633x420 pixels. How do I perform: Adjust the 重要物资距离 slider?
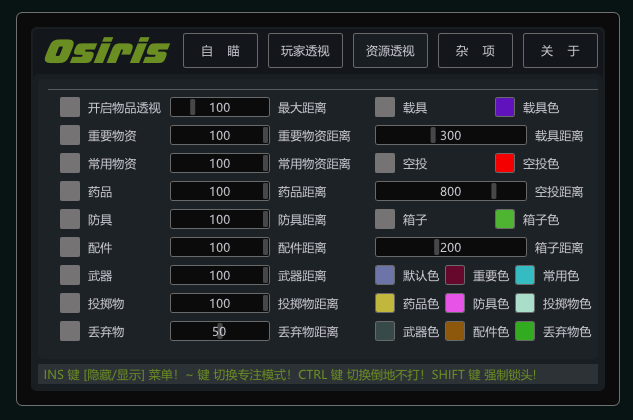220,135
